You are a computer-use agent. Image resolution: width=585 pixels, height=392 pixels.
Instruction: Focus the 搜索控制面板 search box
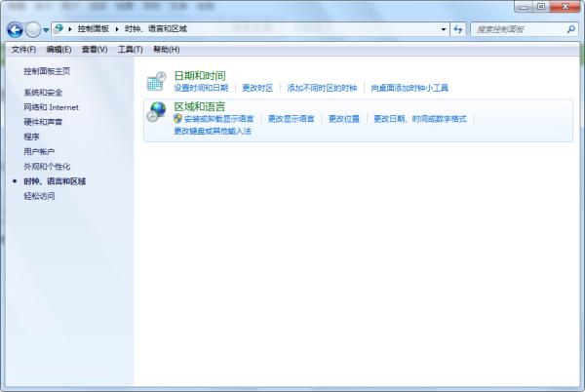(523, 29)
